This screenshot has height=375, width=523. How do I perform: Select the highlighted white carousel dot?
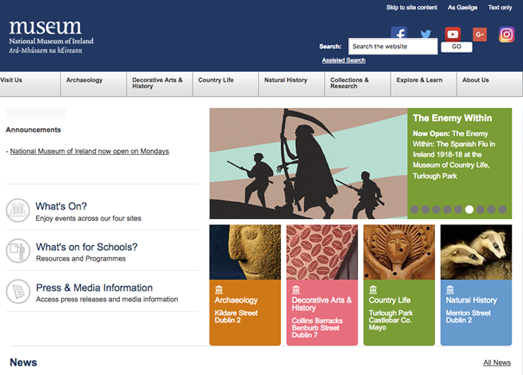coord(469,209)
